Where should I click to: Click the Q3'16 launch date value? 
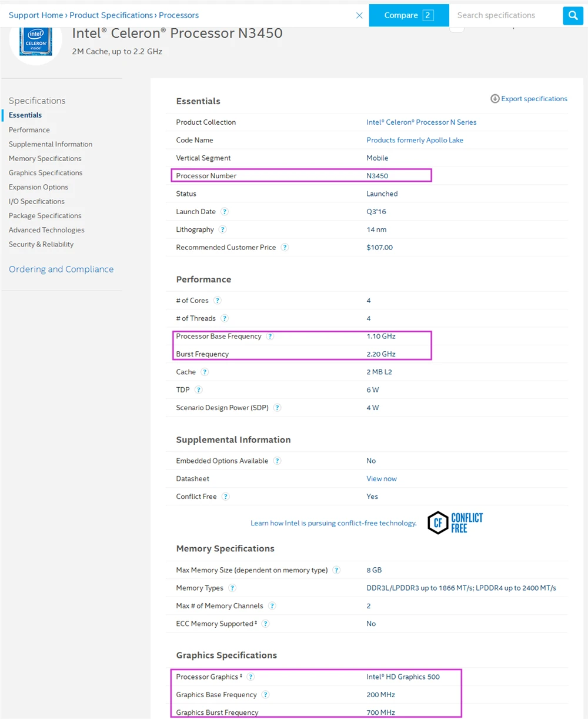pos(376,212)
